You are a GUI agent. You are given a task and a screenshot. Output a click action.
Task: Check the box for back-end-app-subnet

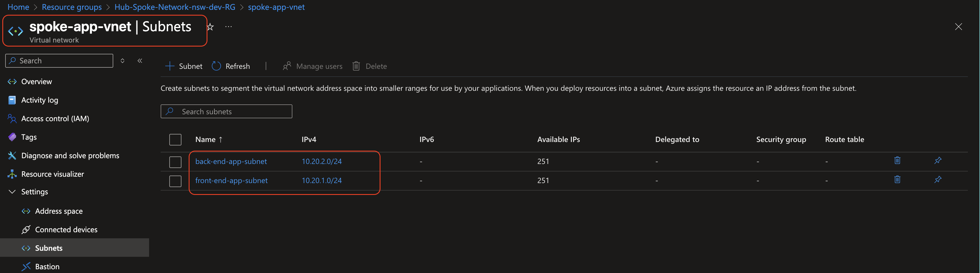pos(175,162)
